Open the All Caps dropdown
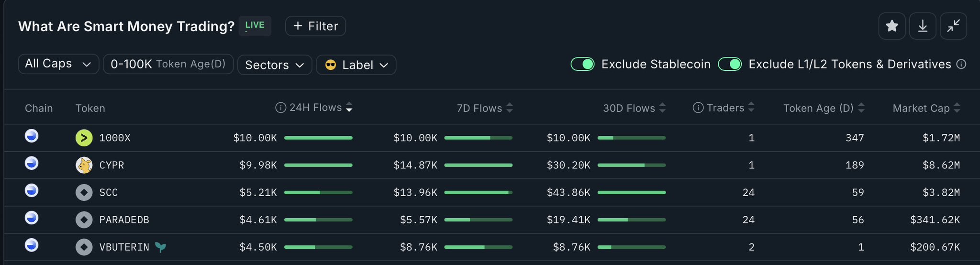980x265 pixels. click(x=58, y=64)
